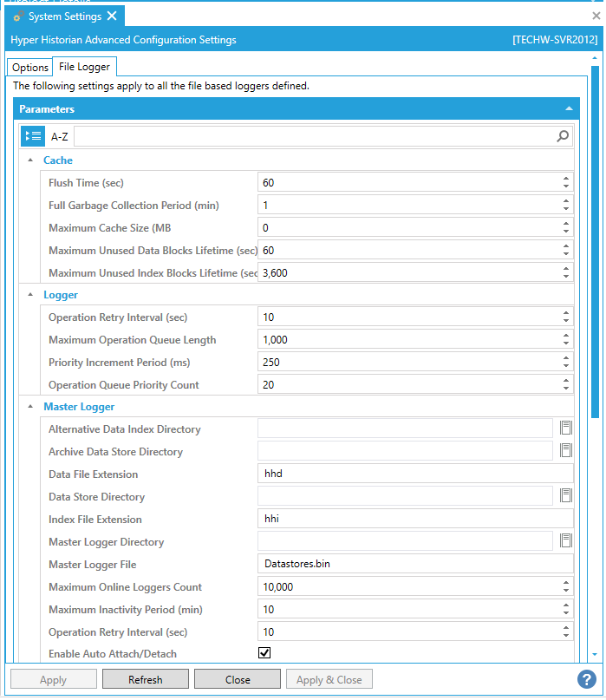Click the Master Logger File text field
This screenshot has height=700, width=606.
pos(416,564)
